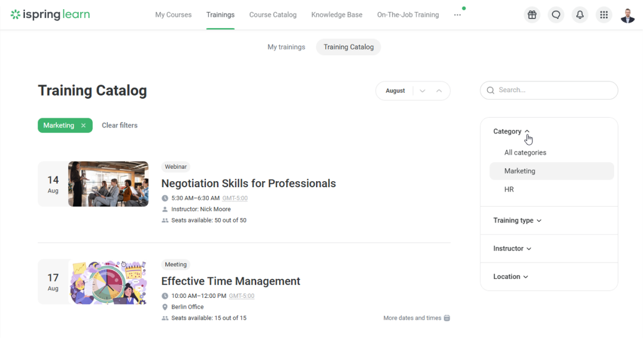Open the apps grid menu
Image resolution: width=644 pixels, height=338 pixels.
pos(603,15)
